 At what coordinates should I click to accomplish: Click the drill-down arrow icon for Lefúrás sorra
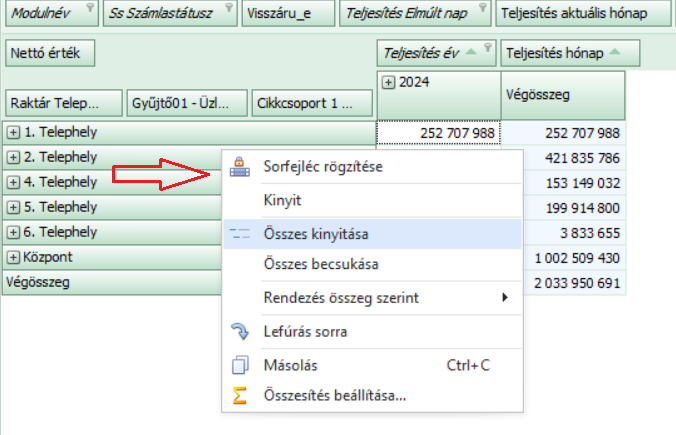coord(239,332)
